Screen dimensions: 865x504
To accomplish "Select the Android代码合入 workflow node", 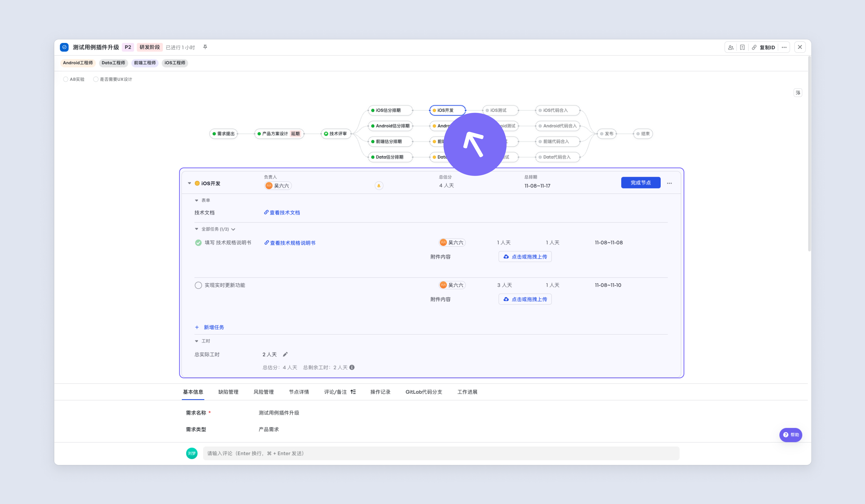I will pyautogui.click(x=558, y=126).
